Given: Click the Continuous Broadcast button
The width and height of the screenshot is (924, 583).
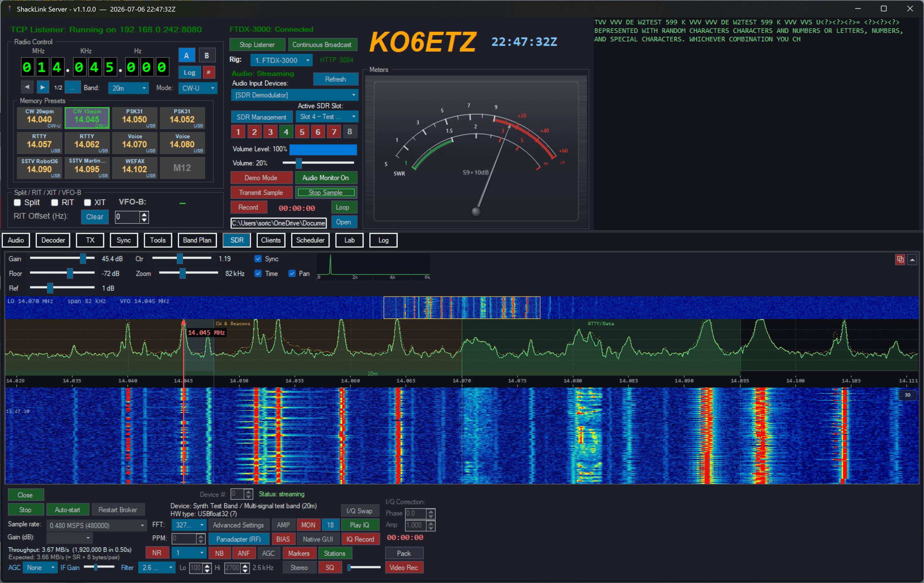Looking at the screenshot, I should pos(322,44).
